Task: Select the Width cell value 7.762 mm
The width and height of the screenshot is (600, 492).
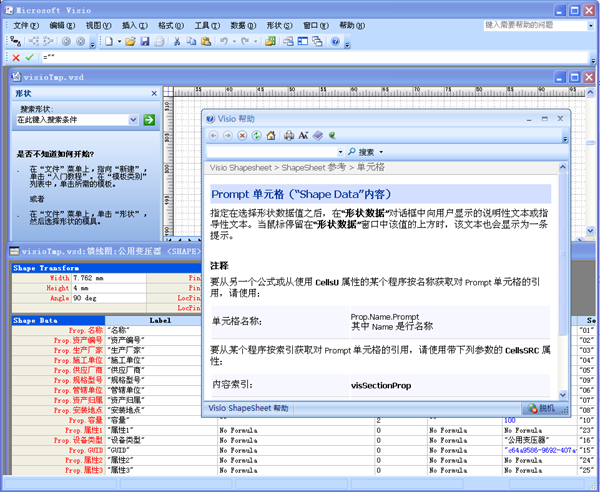Action: pyautogui.click(x=109, y=278)
